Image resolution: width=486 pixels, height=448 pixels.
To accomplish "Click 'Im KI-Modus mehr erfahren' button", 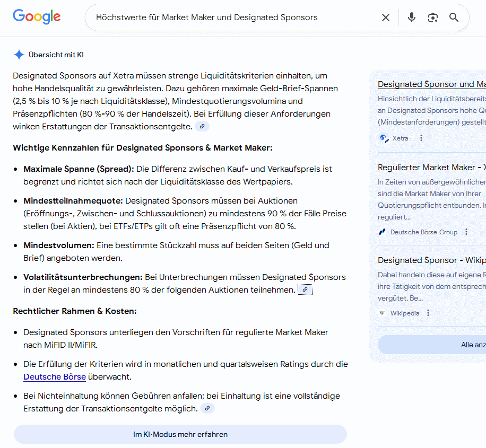I will click(180, 434).
